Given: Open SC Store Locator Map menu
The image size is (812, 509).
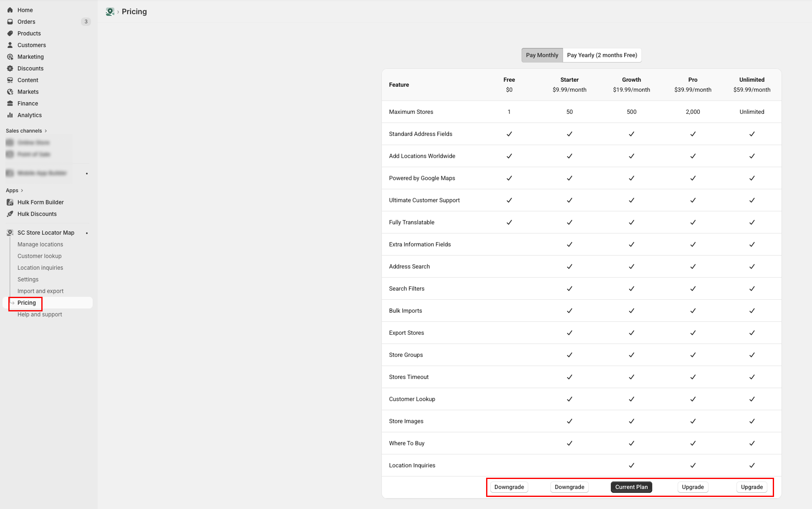Looking at the screenshot, I should tap(45, 233).
